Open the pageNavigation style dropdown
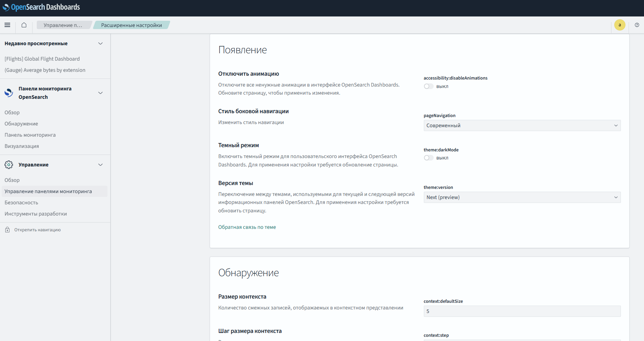 [522, 125]
